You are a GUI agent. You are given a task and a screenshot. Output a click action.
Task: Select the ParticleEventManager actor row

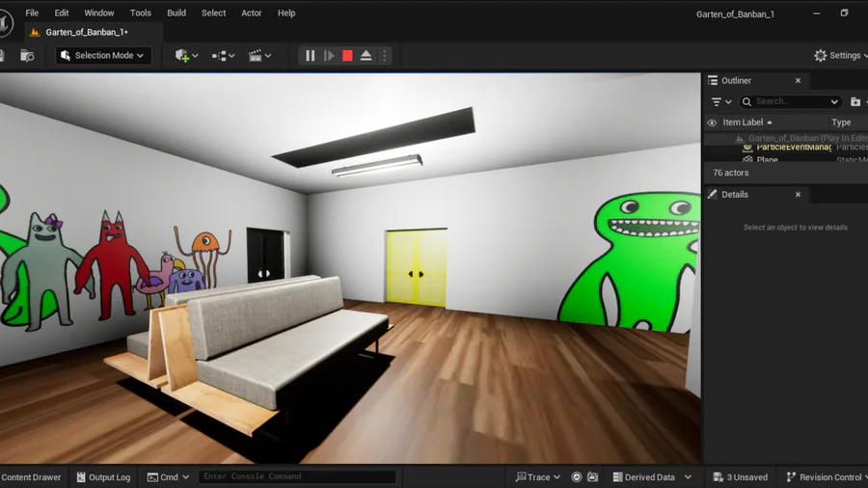[x=786, y=148]
